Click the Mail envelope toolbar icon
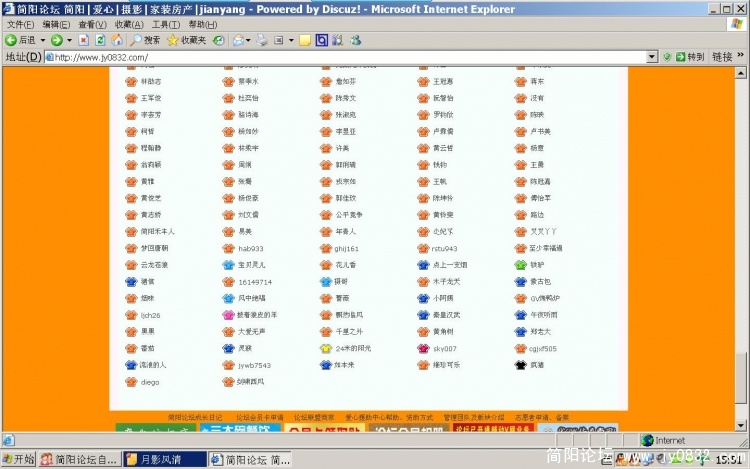 [x=238, y=40]
